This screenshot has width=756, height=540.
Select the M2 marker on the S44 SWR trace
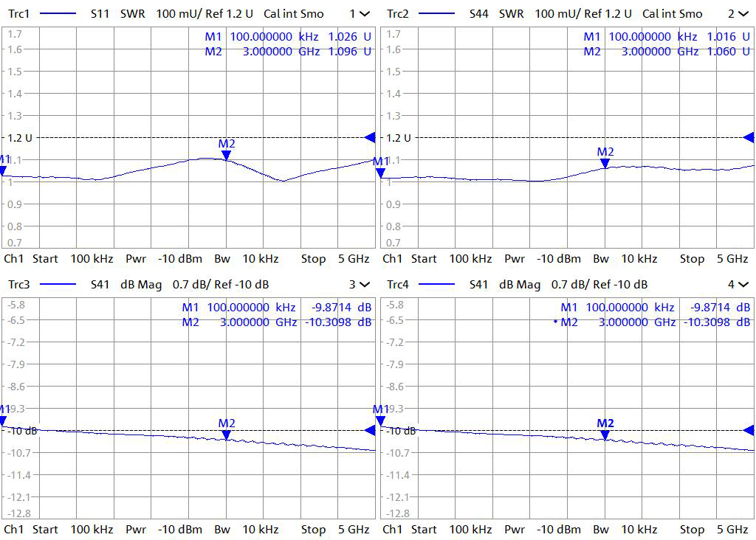(605, 163)
